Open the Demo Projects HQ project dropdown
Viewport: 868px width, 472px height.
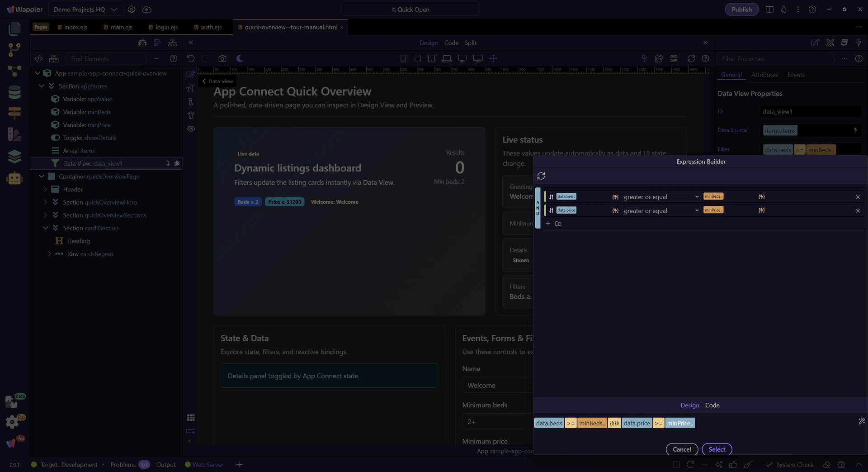85,10
